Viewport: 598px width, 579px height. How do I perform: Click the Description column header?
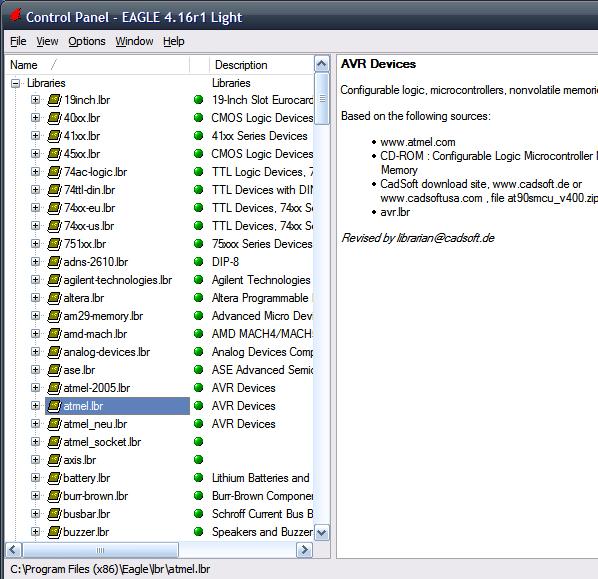(x=261, y=65)
